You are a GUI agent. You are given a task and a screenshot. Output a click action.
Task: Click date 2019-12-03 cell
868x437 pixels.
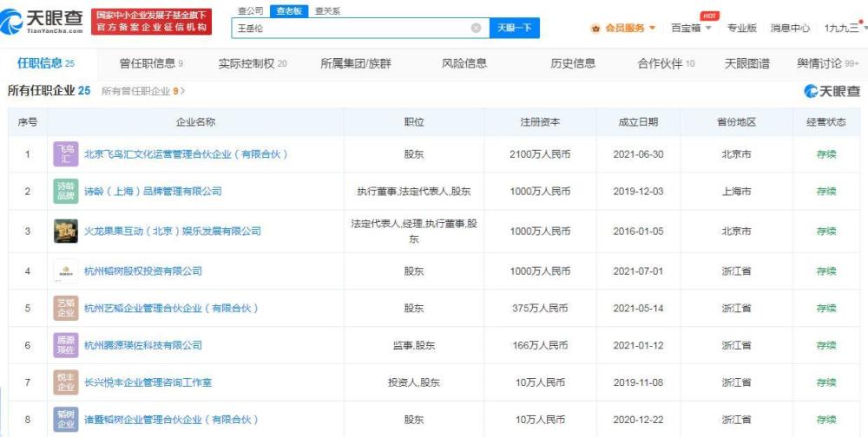638,192
